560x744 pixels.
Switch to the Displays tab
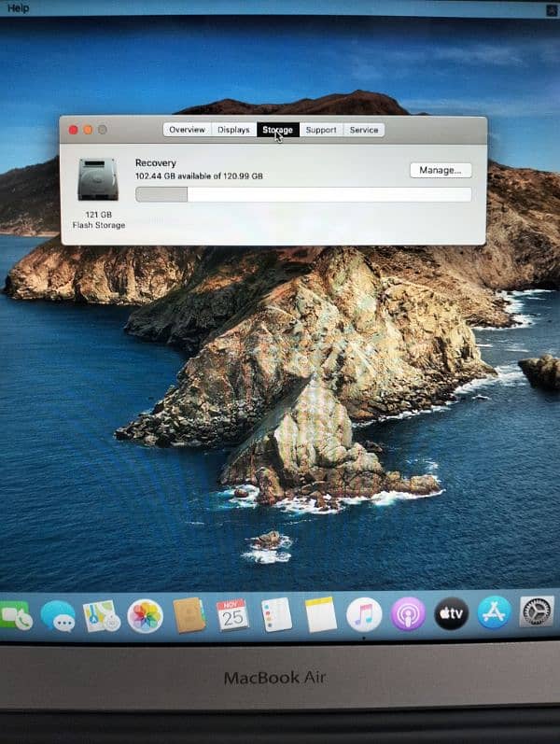pyautogui.click(x=233, y=130)
